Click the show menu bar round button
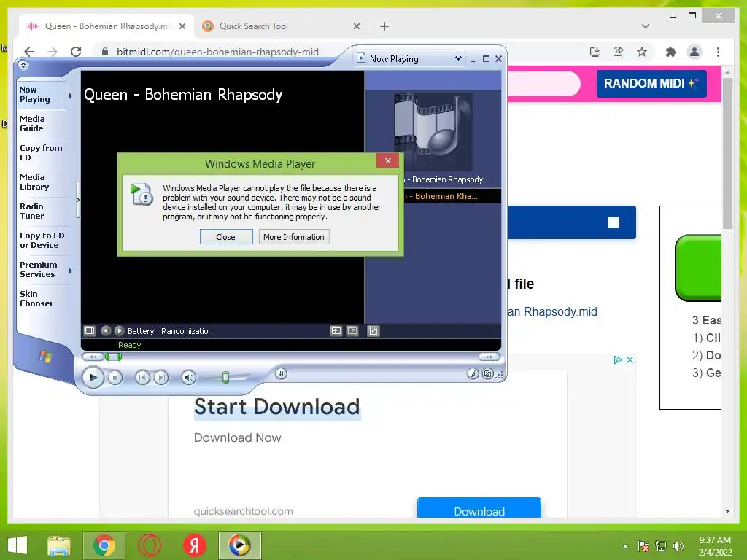This screenshot has height=560, width=747. click(23, 65)
